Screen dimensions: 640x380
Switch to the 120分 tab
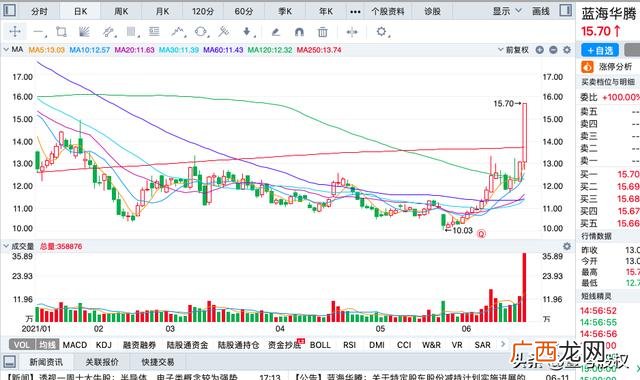(203, 11)
